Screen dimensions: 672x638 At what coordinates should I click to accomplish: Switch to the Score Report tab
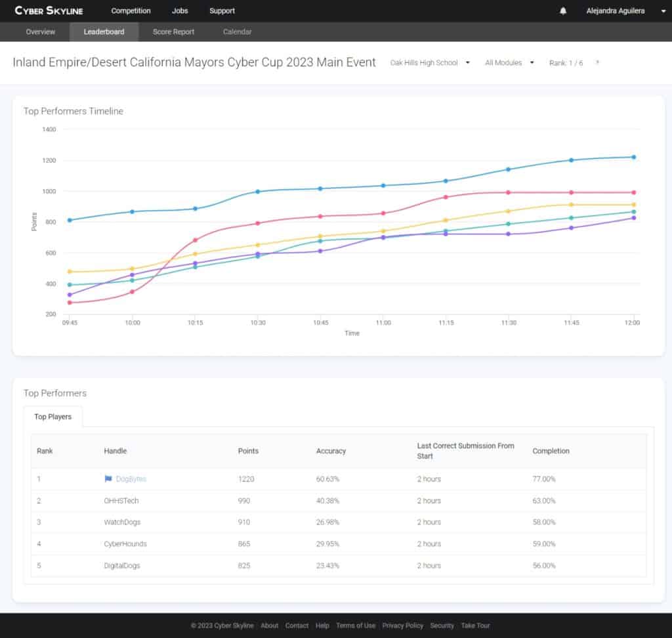click(x=173, y=32)
